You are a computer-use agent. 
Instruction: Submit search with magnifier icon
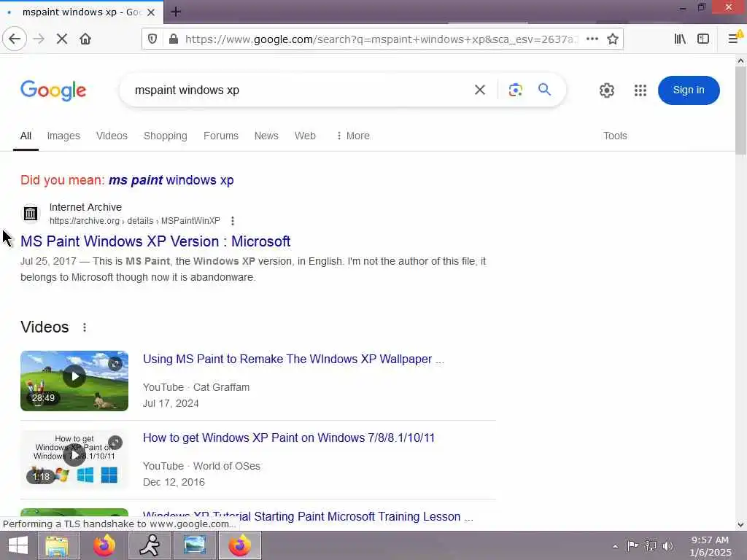pyautogui.click(x=544, y=90)
